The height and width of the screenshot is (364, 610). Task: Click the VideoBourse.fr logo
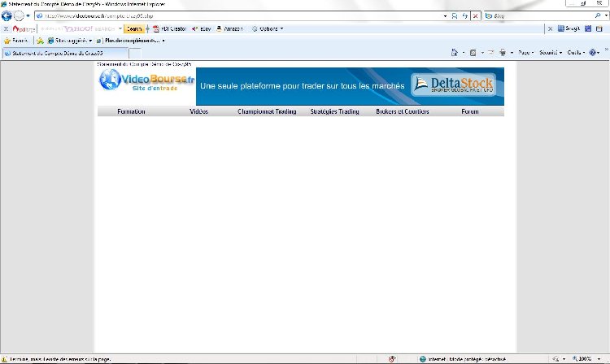pos(146,80)
